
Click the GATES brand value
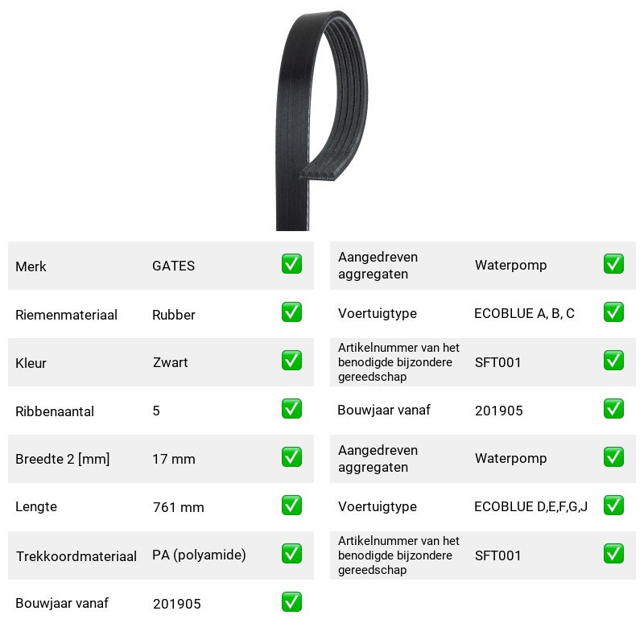tap(173, 266)
